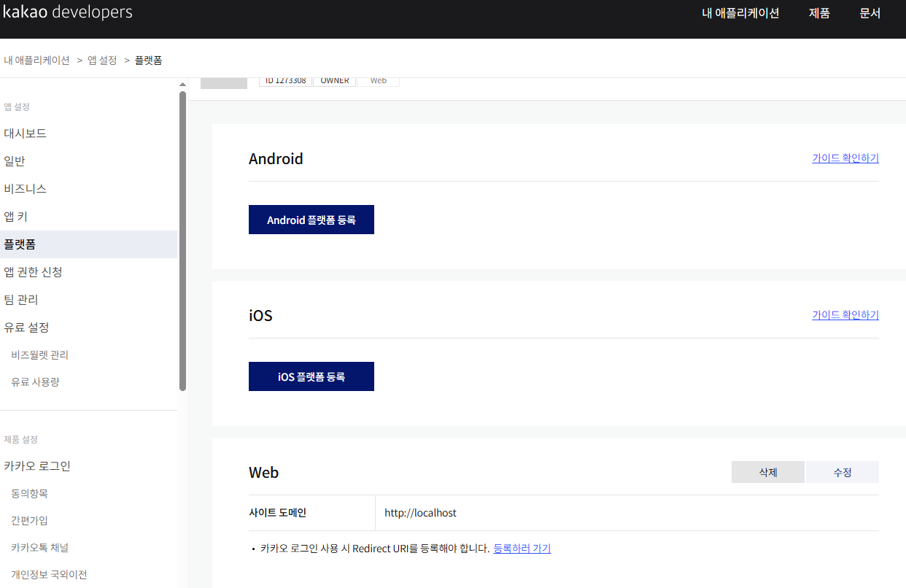The image size is (906, 588).
Task: Click the Android section heading
Action: click(x=276, y=158)
